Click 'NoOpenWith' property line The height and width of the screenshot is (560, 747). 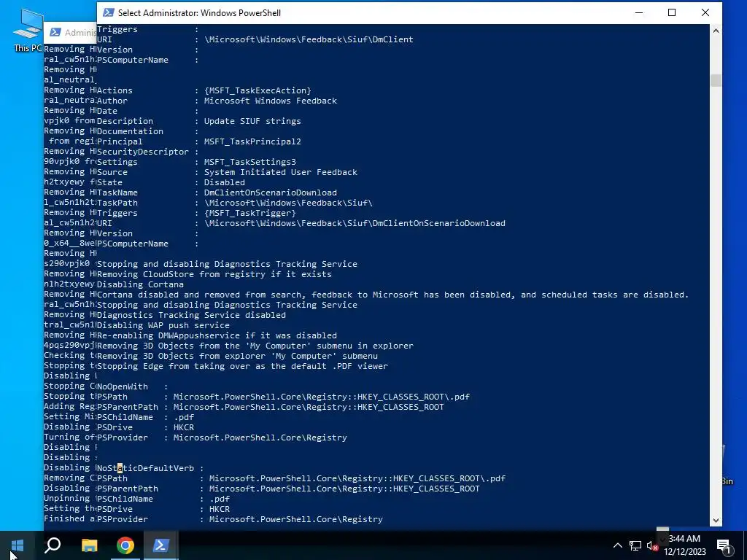pyautogui.click(x=133, y=386)
